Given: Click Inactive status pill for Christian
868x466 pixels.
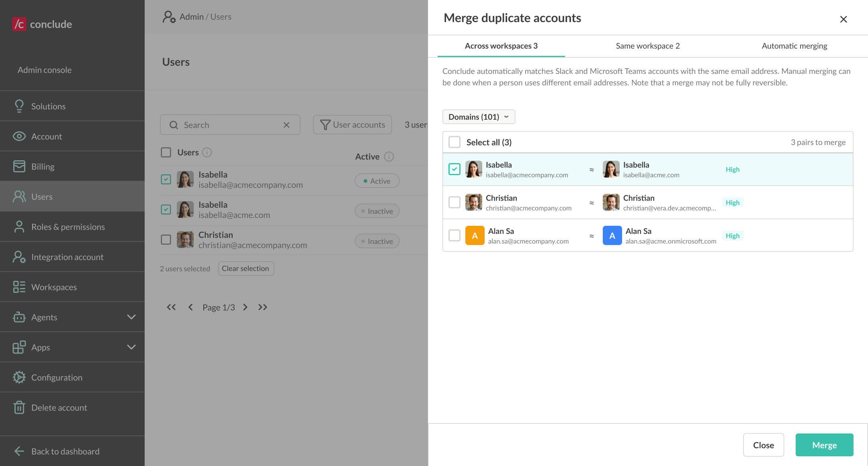Looking at the screenshot, I should [377, 241].
